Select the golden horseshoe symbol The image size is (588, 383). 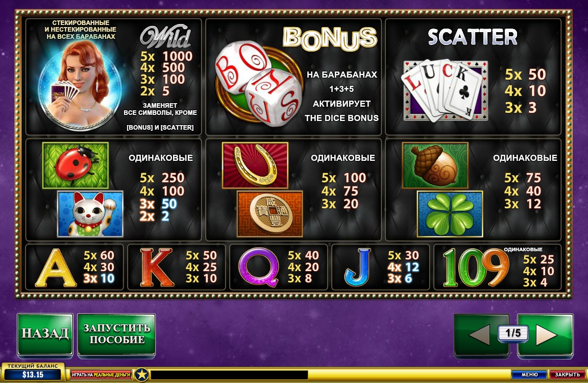coord(255,165)
